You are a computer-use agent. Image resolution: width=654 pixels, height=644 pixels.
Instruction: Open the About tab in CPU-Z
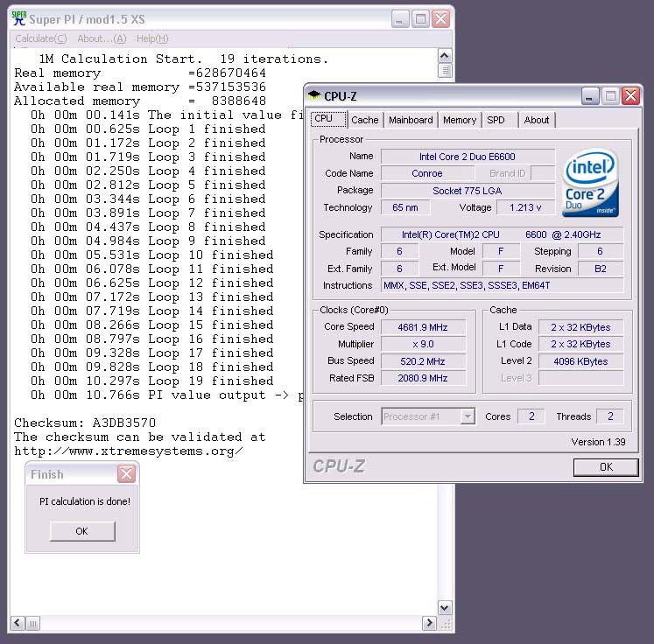pyautogui.click(x=537, y=120)
